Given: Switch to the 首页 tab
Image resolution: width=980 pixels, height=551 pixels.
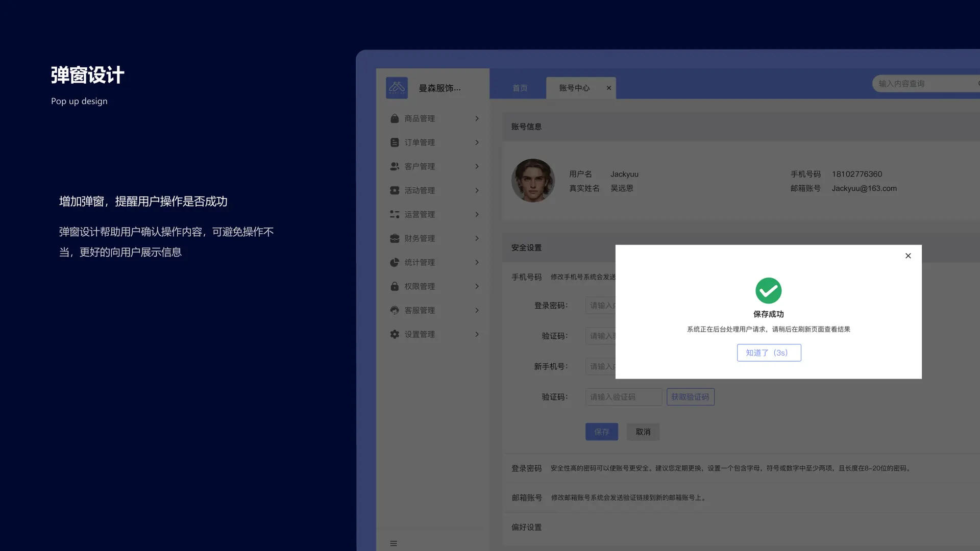Looking at the screenshot, I should click(520, 88).
